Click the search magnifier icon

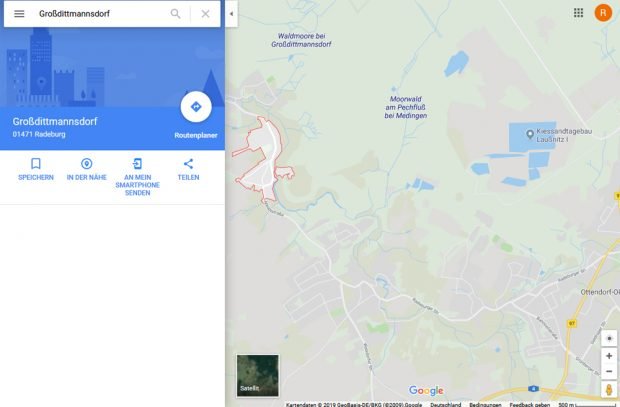pyautogui.click(x=175, y=14)
